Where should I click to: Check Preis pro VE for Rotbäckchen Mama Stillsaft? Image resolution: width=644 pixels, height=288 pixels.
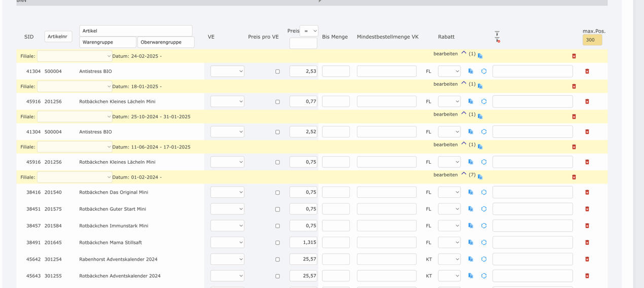click(x=277, y=243)
